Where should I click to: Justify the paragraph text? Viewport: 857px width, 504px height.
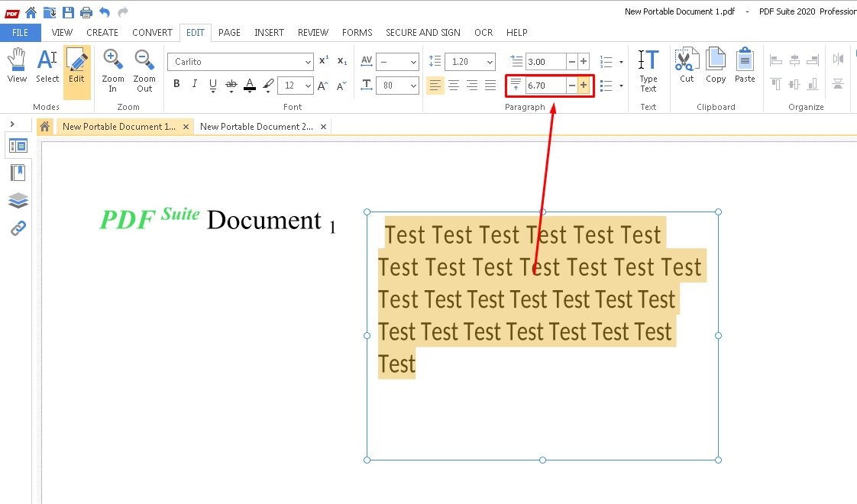tap(490, 86)
